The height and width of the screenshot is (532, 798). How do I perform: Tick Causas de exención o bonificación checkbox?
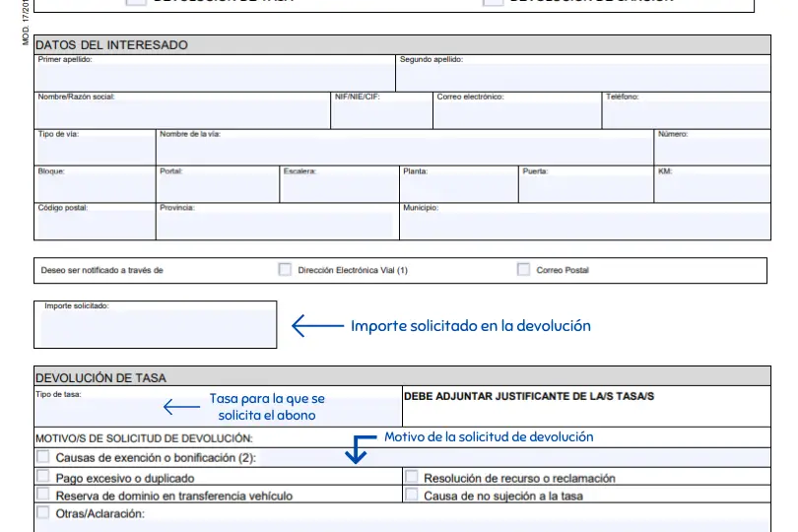(43, 457)
